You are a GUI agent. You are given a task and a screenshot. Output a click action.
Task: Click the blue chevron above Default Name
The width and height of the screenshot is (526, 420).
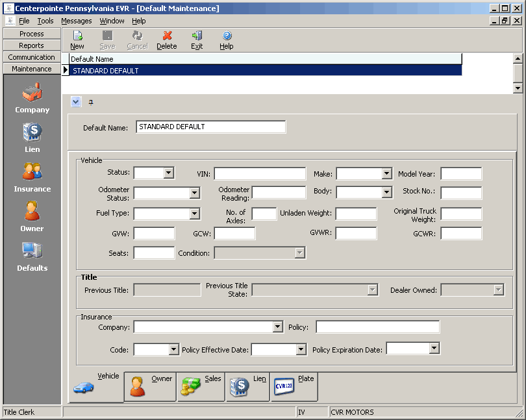pyautogui.click(x=75, y=102)
